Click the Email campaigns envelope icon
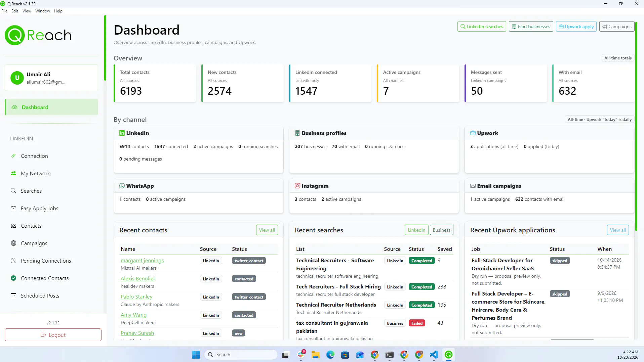The height and width of the screenshot is (362, 644). point(473,186)
